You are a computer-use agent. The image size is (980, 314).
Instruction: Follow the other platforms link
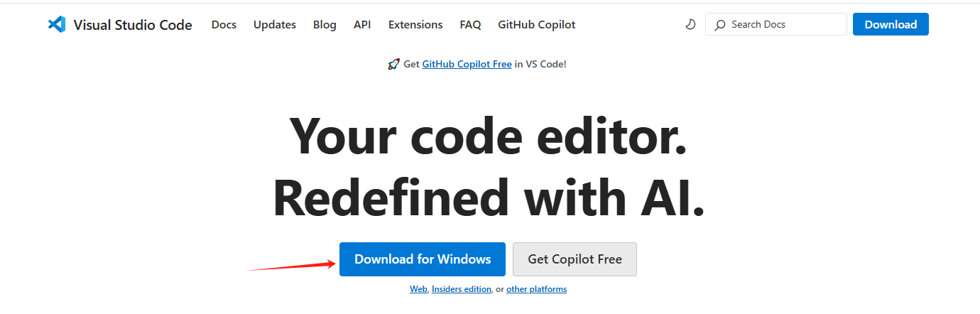[536, 289]
